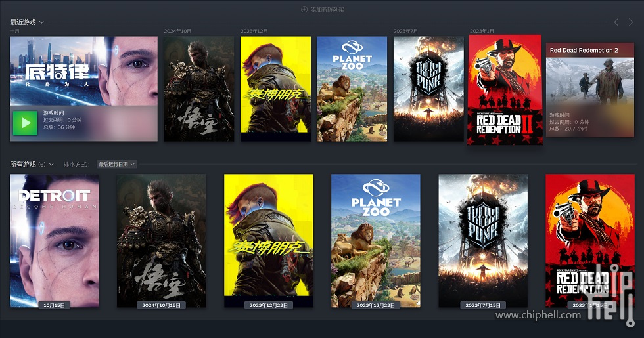Select the Red Dead Redemption II cover in recent games
The width and height of the screenshot is (644, 338).
505,90
